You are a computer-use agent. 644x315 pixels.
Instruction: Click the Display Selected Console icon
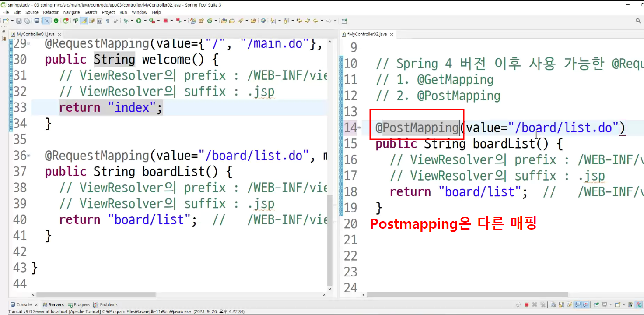(x=605, y=304)
